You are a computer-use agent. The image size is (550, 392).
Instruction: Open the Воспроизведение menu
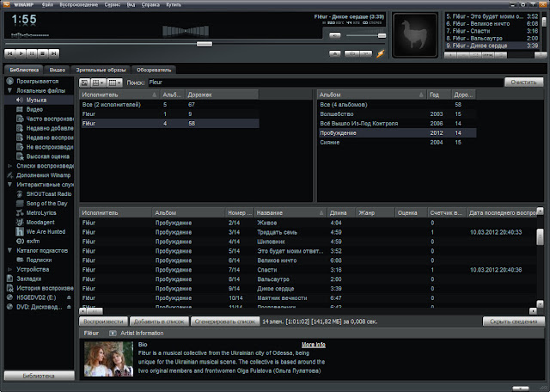(78, 4)
